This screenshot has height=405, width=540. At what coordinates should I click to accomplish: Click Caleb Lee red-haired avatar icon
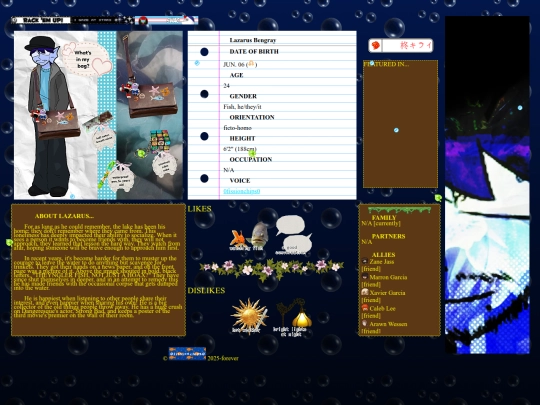pos(365,308)
